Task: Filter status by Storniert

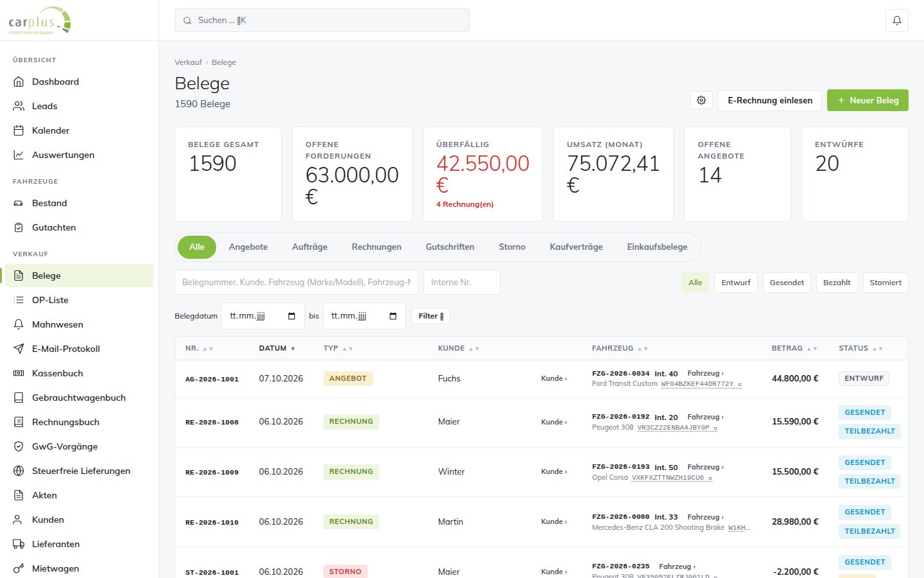Action: tap(886, 283)
